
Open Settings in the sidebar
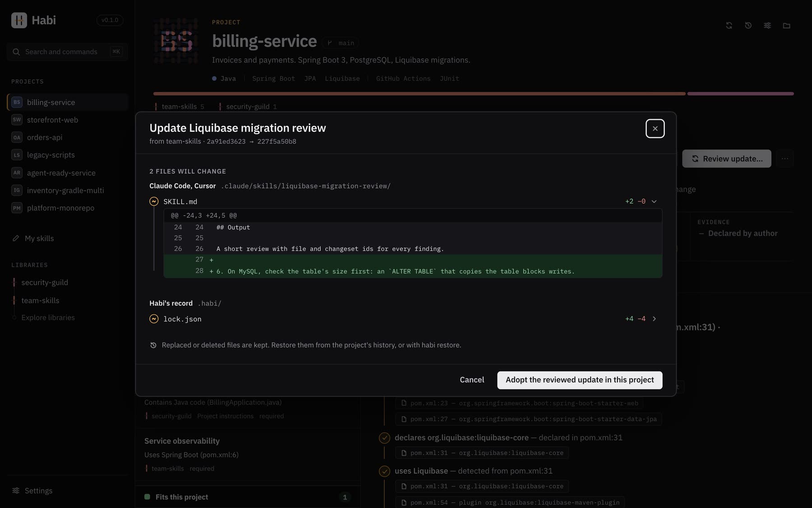pyautogui.click(x=68, y=491)
